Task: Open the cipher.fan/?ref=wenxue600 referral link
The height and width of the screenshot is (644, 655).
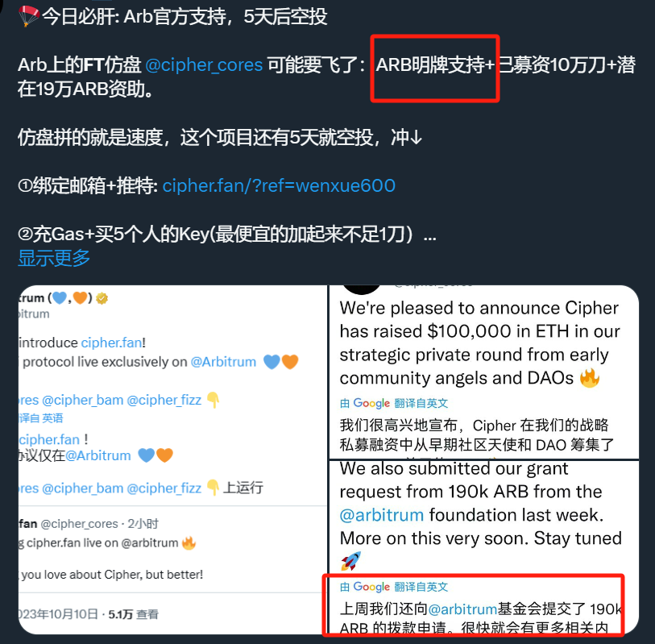Action: (279, 186)
